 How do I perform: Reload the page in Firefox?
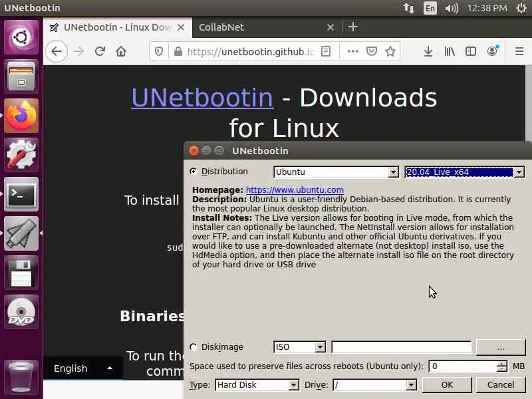click(x=100, y=52)
